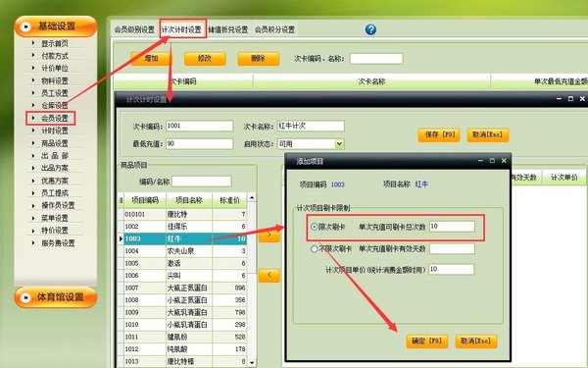Select the 农夫山泉 row in product list
The image size is (588, 368).
click(x=185, y=251)
